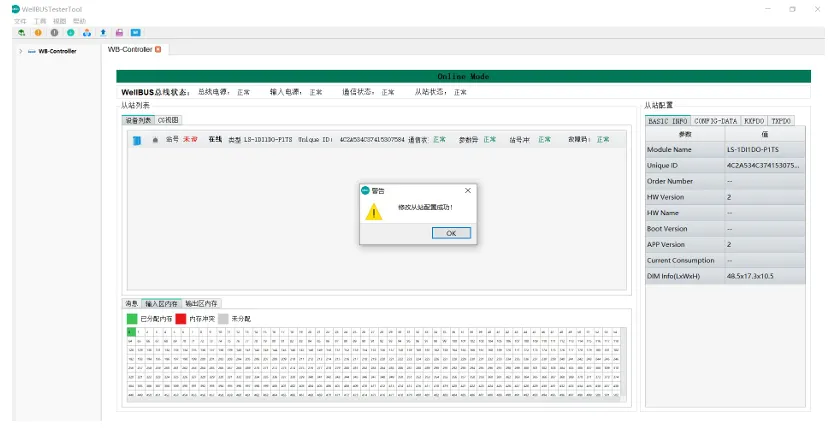
Task: Click the 4C2A534C374153075... value cell
Action: pyautogui.click(x=765, y=165)
